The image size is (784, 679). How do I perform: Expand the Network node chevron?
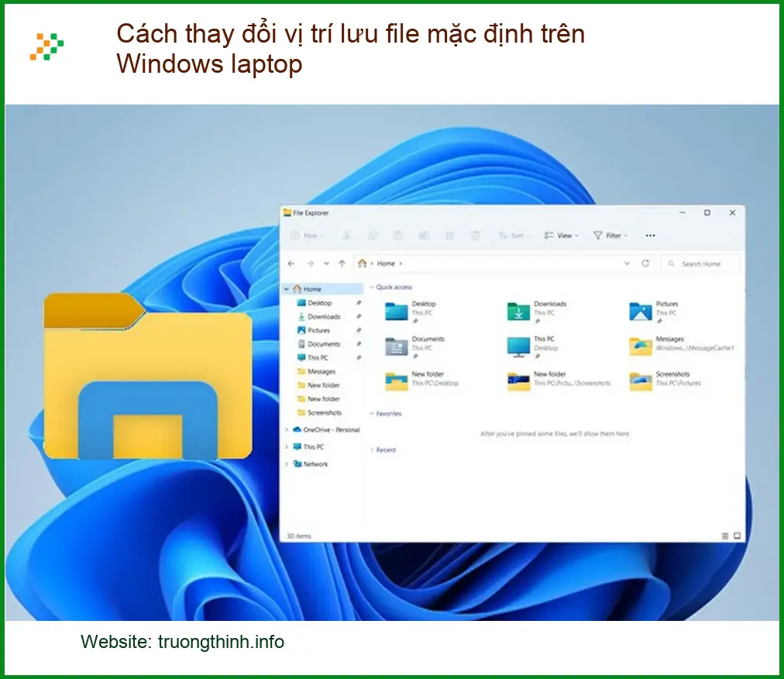(287, 464)
